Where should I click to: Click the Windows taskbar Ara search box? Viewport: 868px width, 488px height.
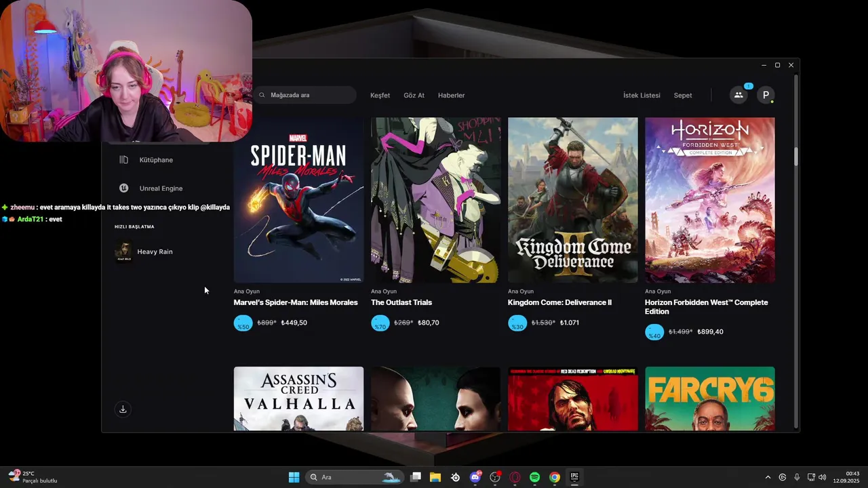[x=355, y=477]
